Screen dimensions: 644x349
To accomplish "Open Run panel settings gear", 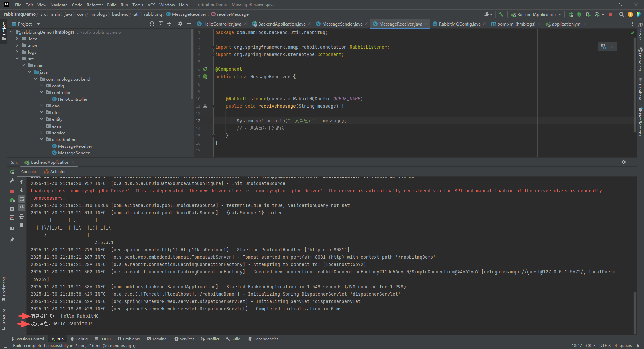I will [x=624, y=162].
